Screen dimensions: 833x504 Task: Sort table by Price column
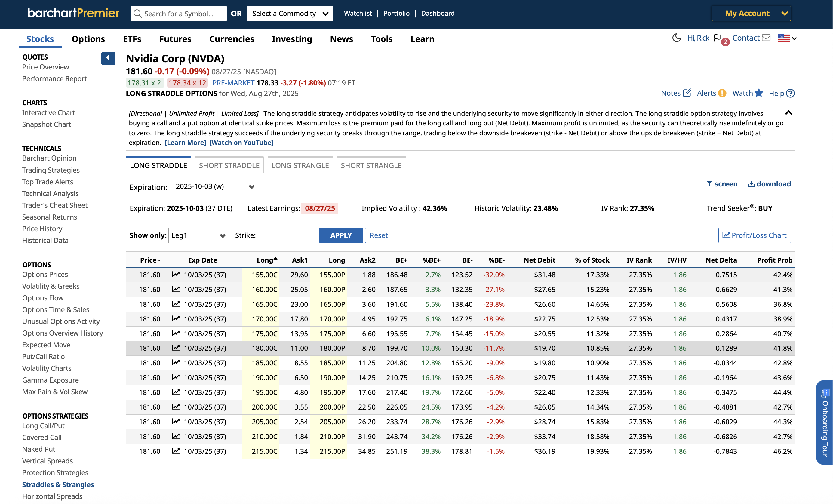coord(150,260)
